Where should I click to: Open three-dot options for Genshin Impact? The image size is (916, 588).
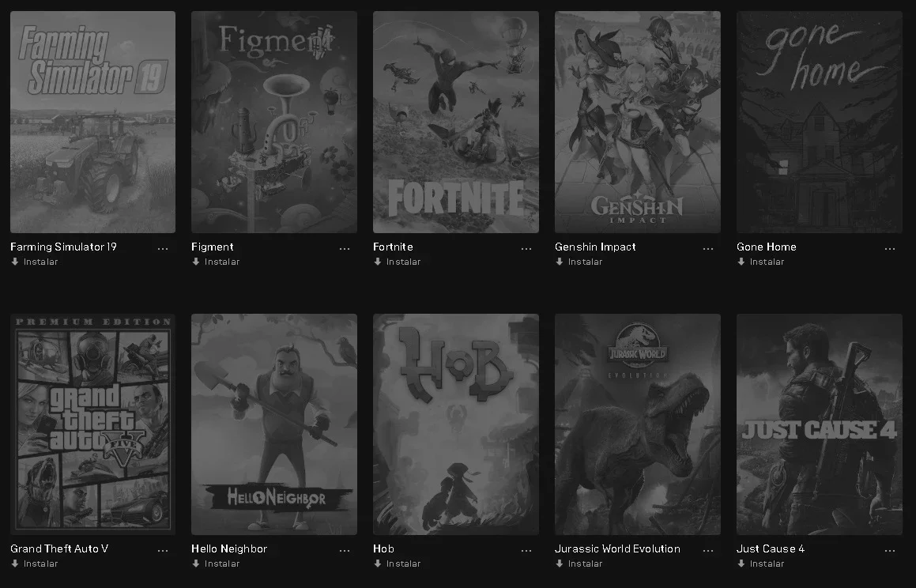pyautogui.click(x=708, y=249)
